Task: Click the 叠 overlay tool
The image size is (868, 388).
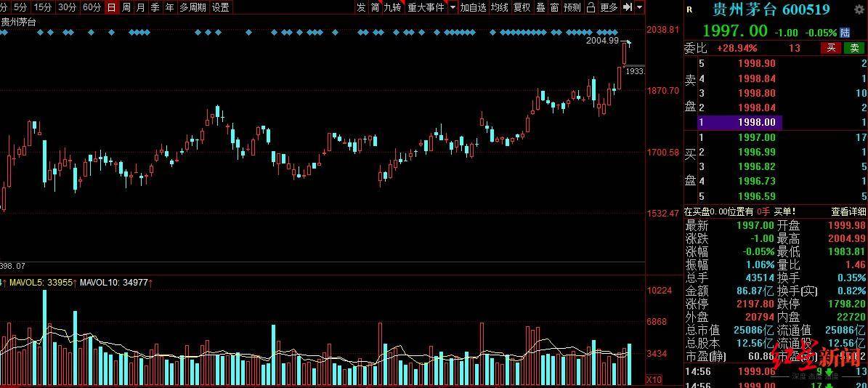Action: click(540, 7)
